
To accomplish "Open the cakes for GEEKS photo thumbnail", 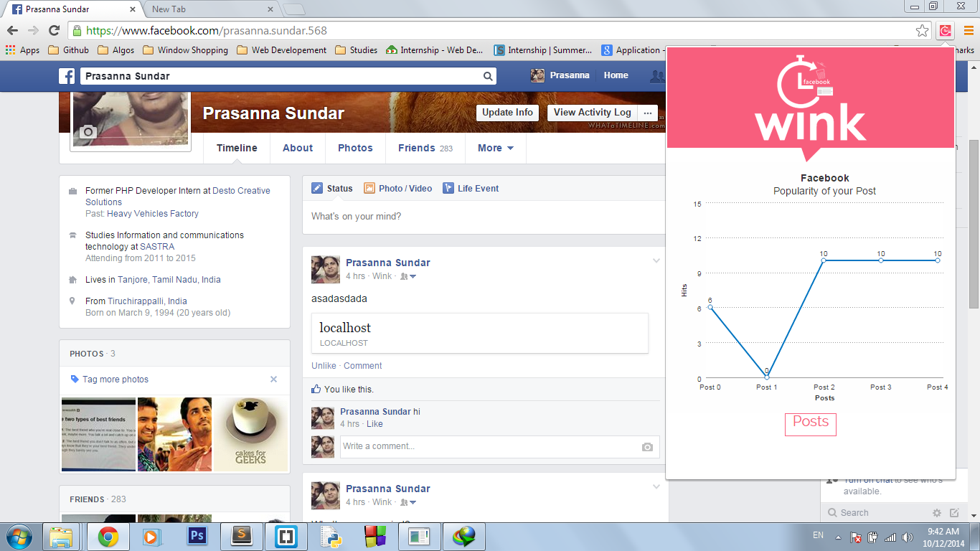I will (x=251, y=434).
